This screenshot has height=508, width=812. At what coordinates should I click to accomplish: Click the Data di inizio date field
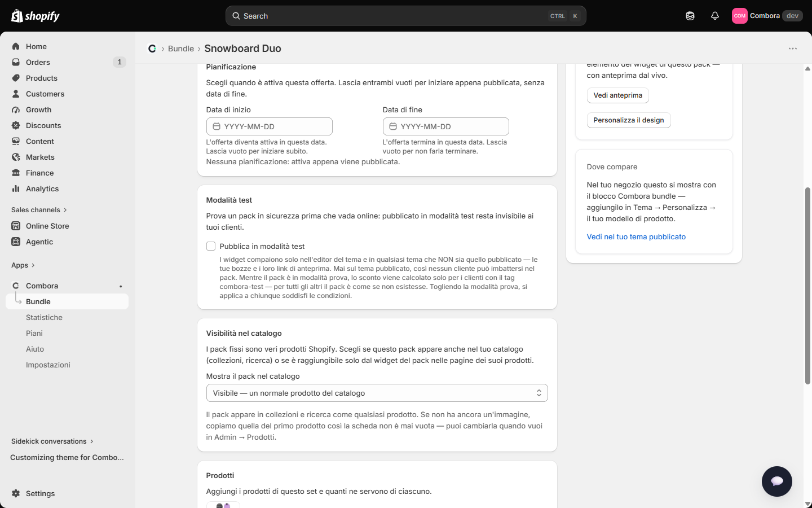coord(270,126)
